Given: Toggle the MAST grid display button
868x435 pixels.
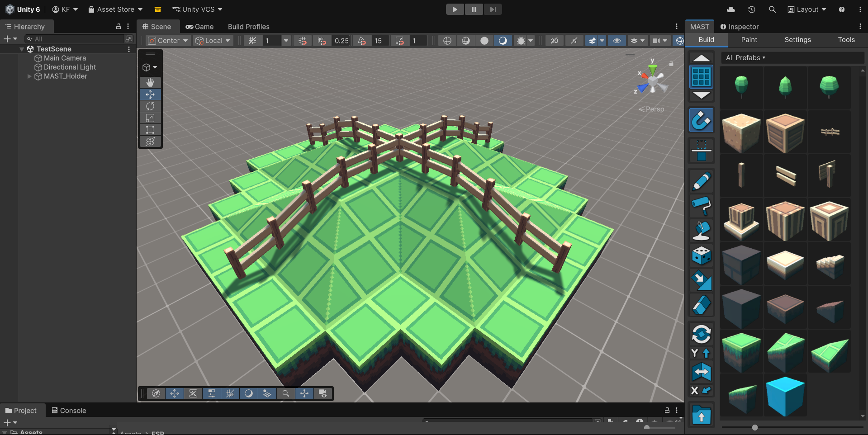Looking at the screenshot, I should [701, 77].
